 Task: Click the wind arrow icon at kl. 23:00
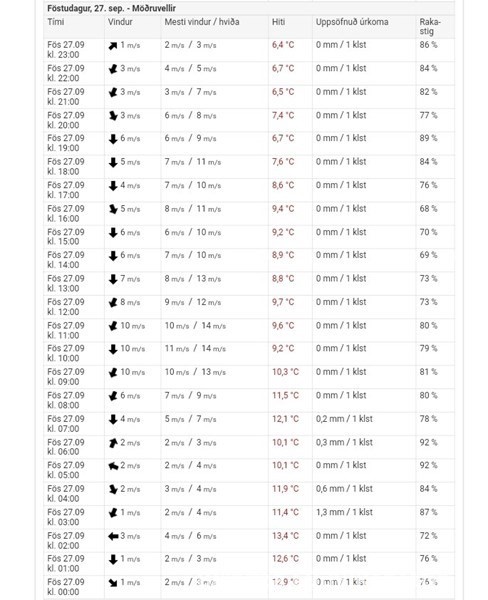click(x=113, y=46)
